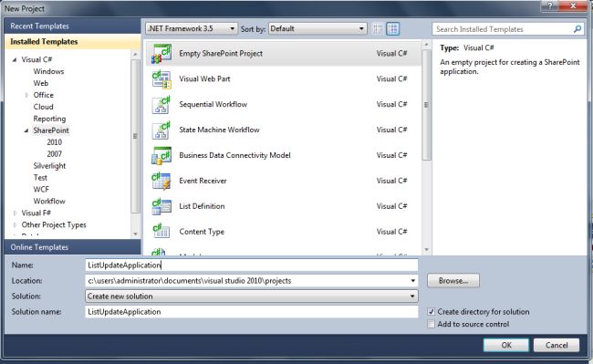
Task: Expand the Office tree node
Action: 26,95
